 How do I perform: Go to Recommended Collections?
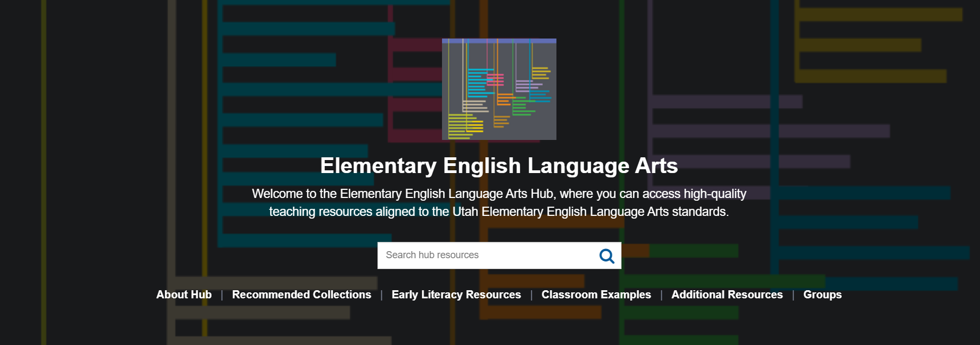pyautogui.click(x=302, y=295)
